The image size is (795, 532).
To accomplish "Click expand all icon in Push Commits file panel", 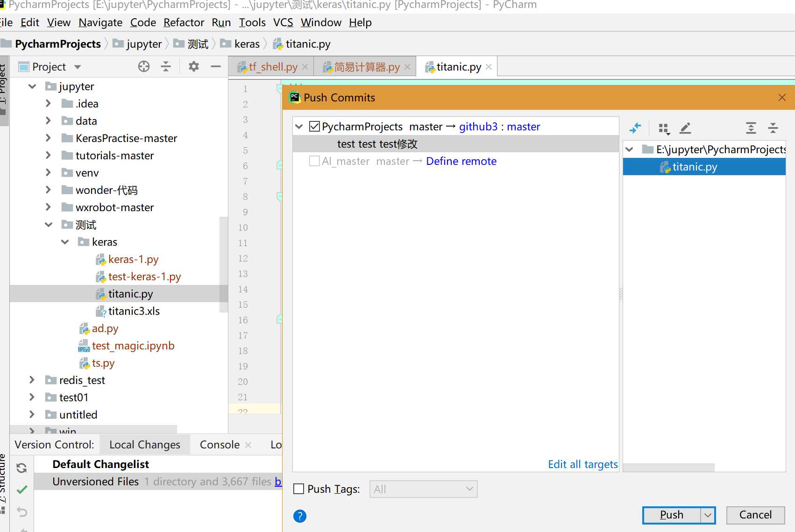I will (751, 128).
